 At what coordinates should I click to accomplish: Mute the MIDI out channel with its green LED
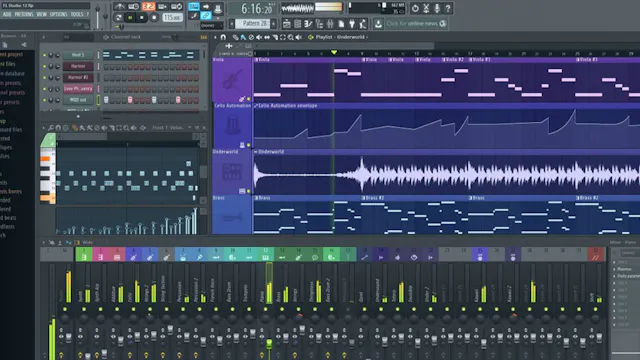point(44,100)
